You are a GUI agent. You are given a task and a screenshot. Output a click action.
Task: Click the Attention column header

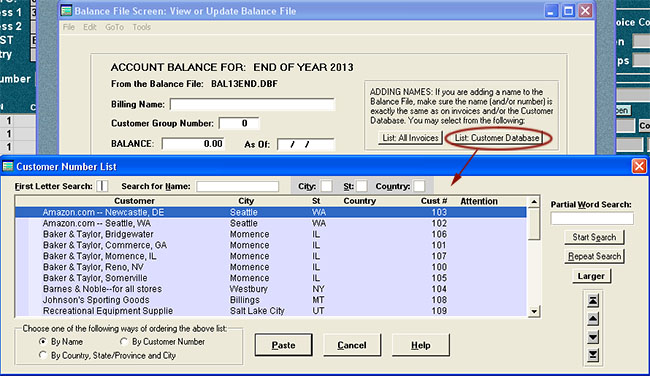(479, 201)
